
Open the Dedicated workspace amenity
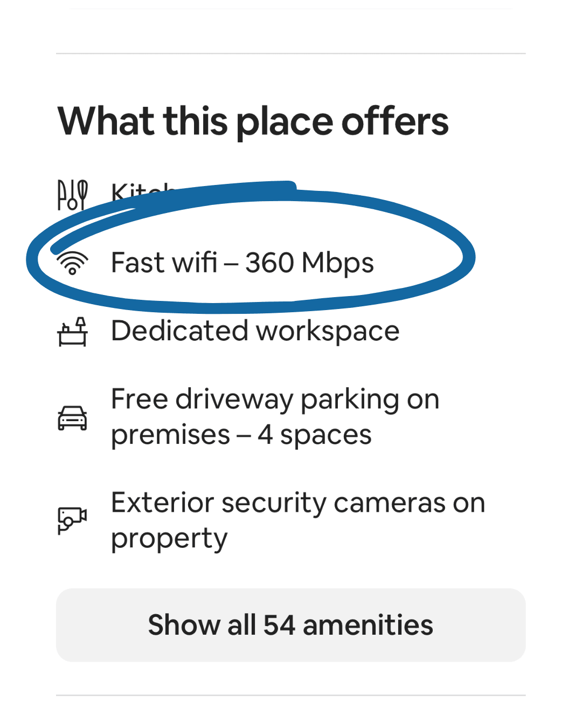(x=255, y=331)
